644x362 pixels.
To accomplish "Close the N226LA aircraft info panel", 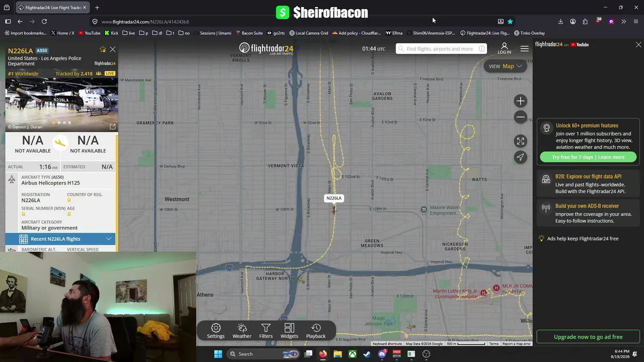I will pos(113,49).
